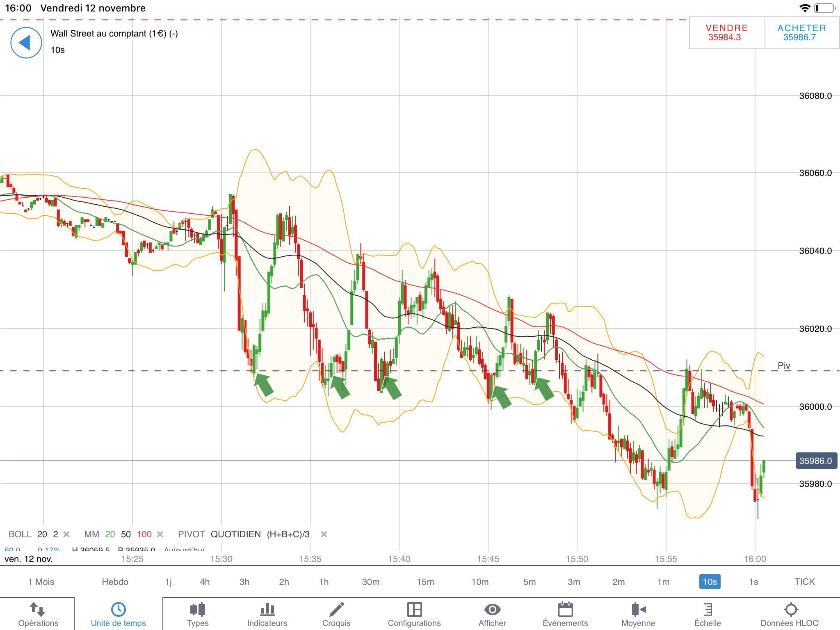Switch to the 1m timeframe
The height and width of the screenshot is (630, 840).
(x=663, y=582)
